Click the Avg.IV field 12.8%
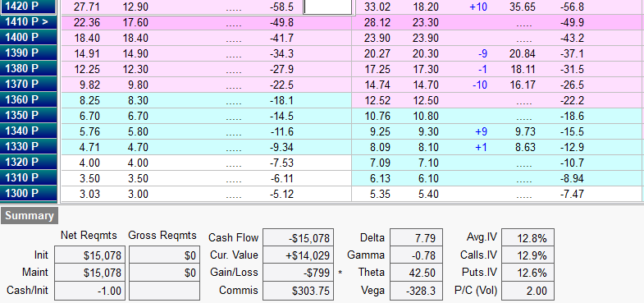Viewport: 644px width, 303px height. click(x=528, y=237)
